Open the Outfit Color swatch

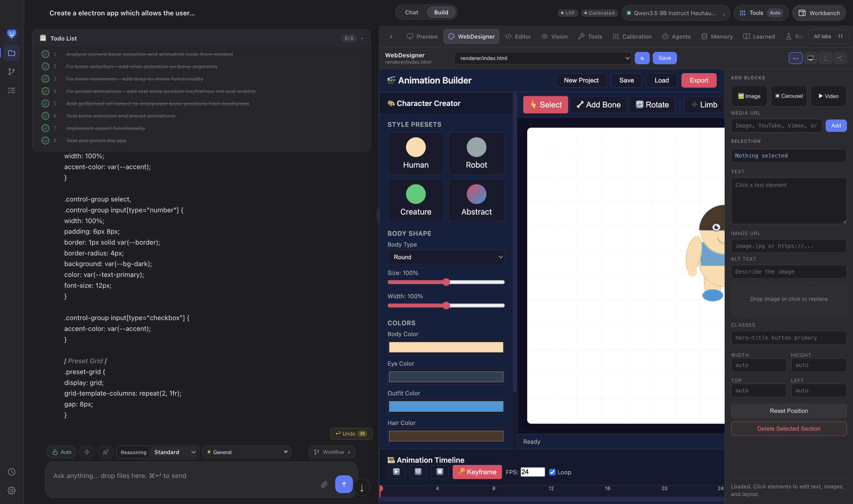[x=446, y=406]
